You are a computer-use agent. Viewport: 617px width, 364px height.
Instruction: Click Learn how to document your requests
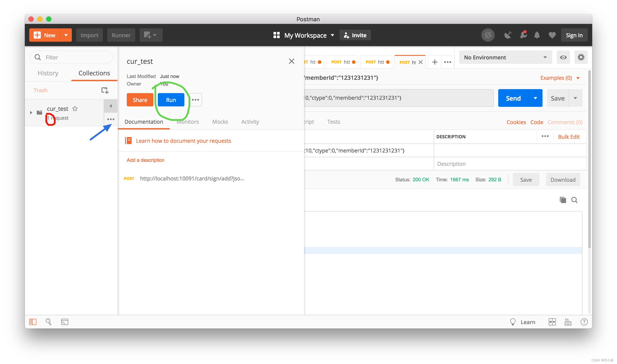(184, 141)
